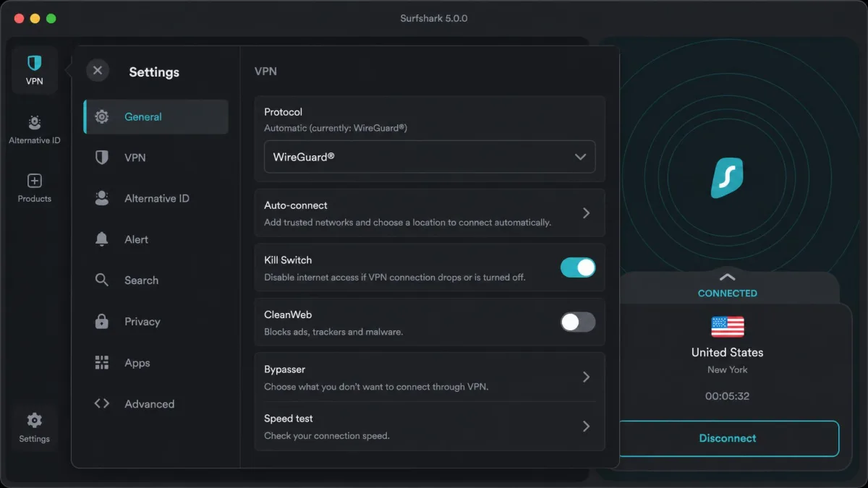Click the Disconnect button
The height and width of the screenshot is (488, 868).
pyautogui.click(x=728, y=438)
